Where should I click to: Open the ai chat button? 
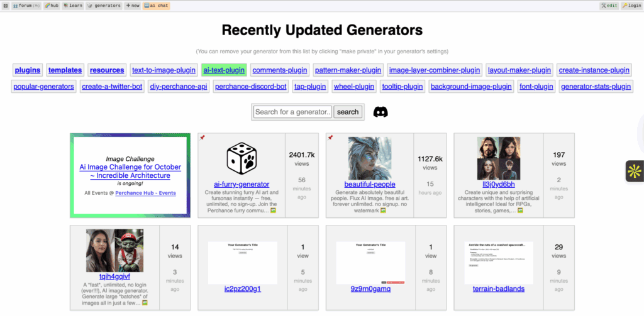click(156, 6)
